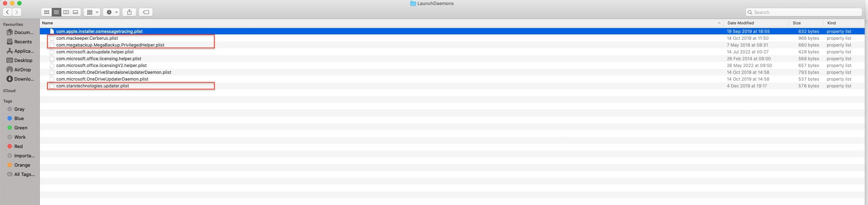Select com.microsoft.autoupdate.helper.plist file

[x=452, y=52]
